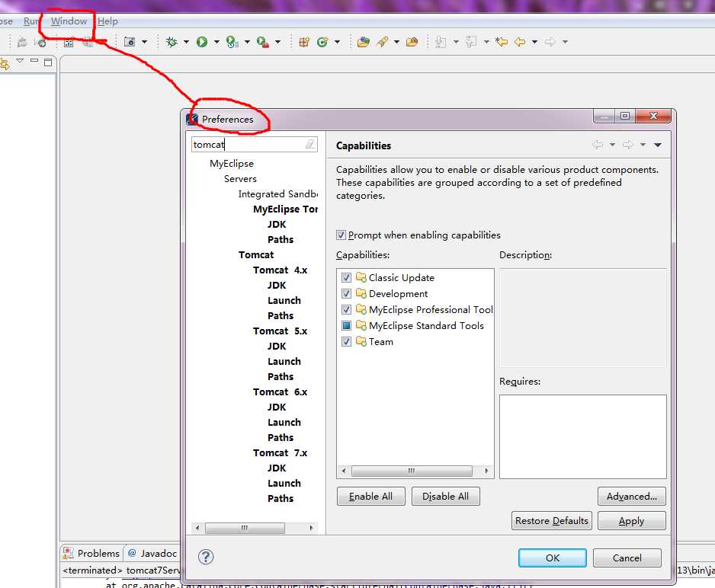Click Link with Editor icon in left panel
Image resolution: width=715 pixels, height=588 pixels.
point(5,64)
